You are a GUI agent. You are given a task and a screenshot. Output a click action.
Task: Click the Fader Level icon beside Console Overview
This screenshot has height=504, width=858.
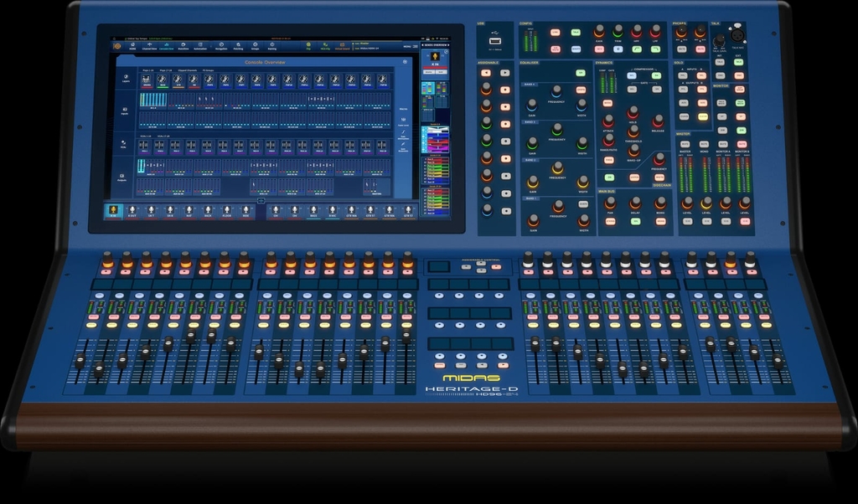(x=403, y=121)
